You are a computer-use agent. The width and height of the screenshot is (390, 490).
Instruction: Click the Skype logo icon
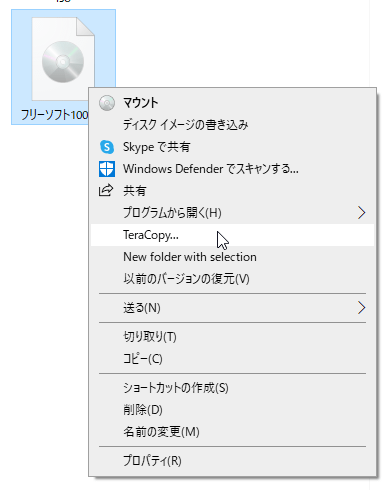pos(107,147)
